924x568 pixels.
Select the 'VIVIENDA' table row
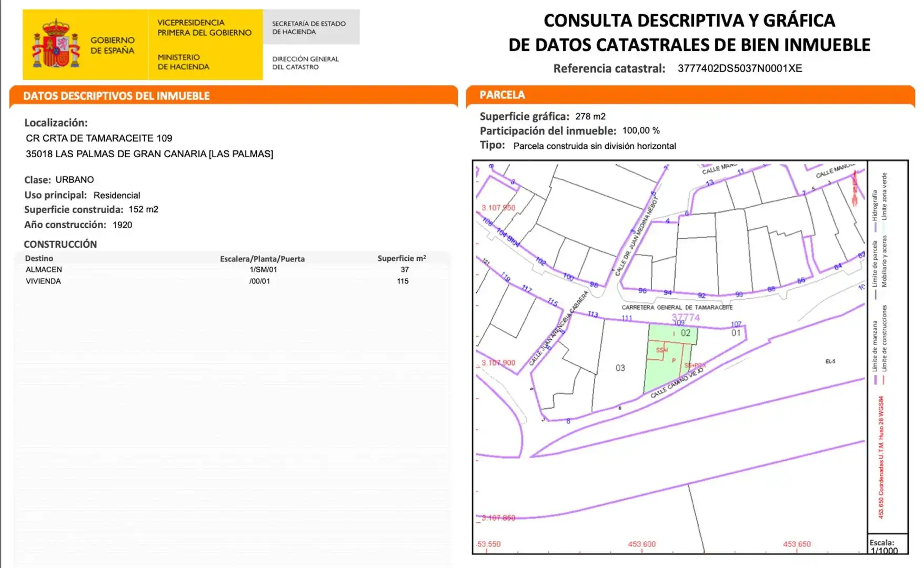pos(232,281)
